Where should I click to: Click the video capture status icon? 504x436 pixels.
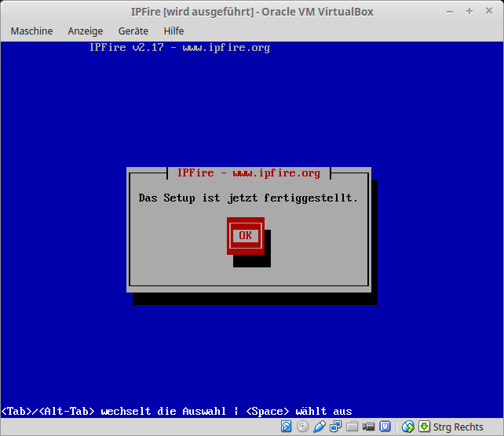[x=368, y=427]
